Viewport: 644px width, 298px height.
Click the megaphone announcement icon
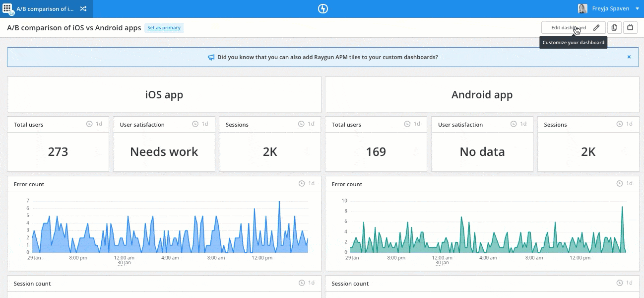click(211, 57)
